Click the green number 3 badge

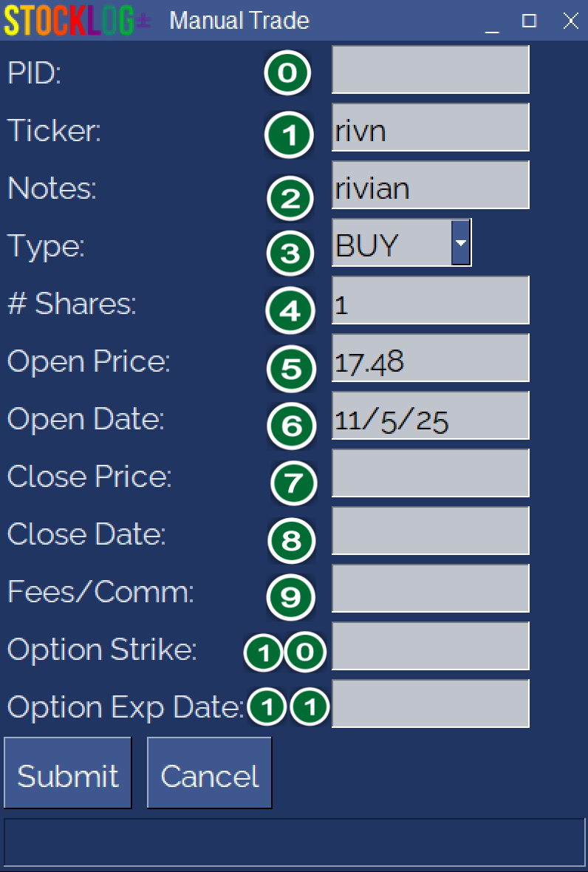(x=290, y=253)
